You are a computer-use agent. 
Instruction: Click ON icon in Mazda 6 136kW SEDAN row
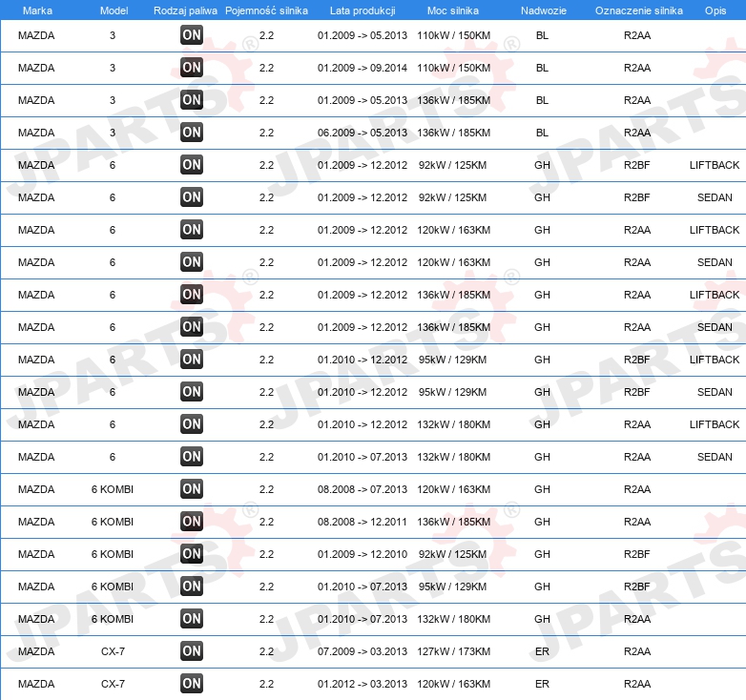coord(192,327)
